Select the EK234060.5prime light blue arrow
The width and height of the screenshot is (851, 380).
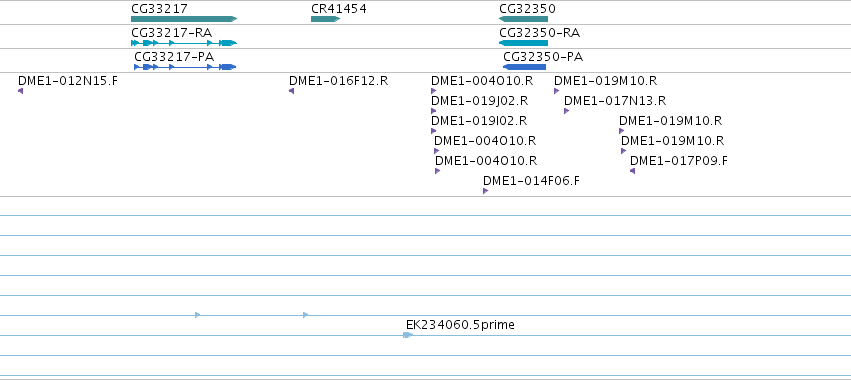point(408,335)
